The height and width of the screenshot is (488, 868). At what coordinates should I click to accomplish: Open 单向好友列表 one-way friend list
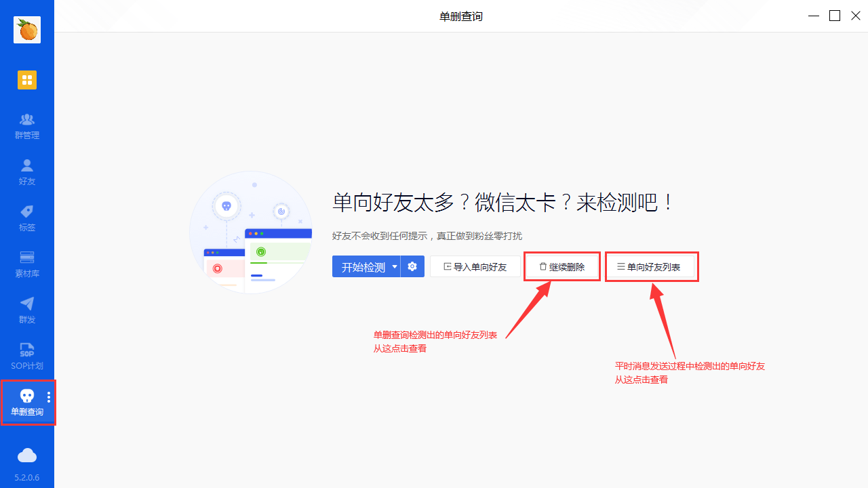point(652,267)
